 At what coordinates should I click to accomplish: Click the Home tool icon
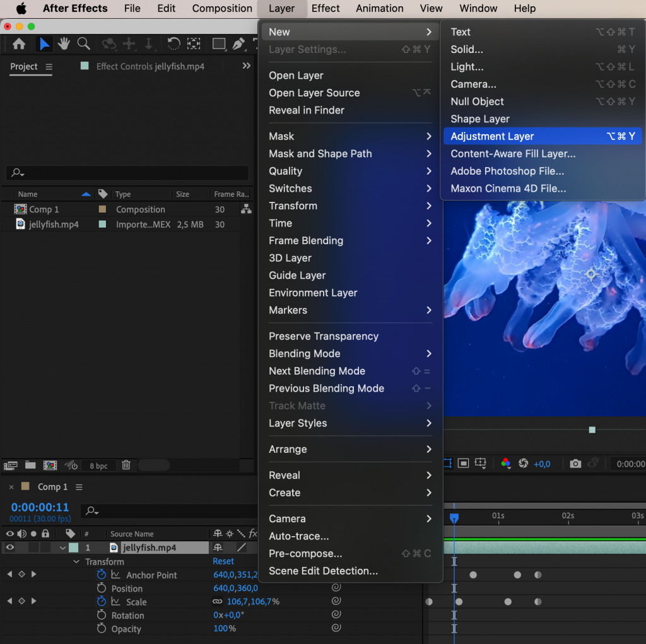pos(19,44)
